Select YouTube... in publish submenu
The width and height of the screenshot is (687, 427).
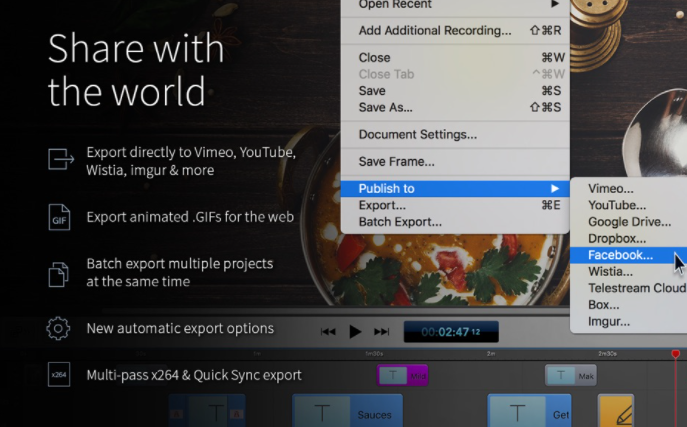(628, 205)
